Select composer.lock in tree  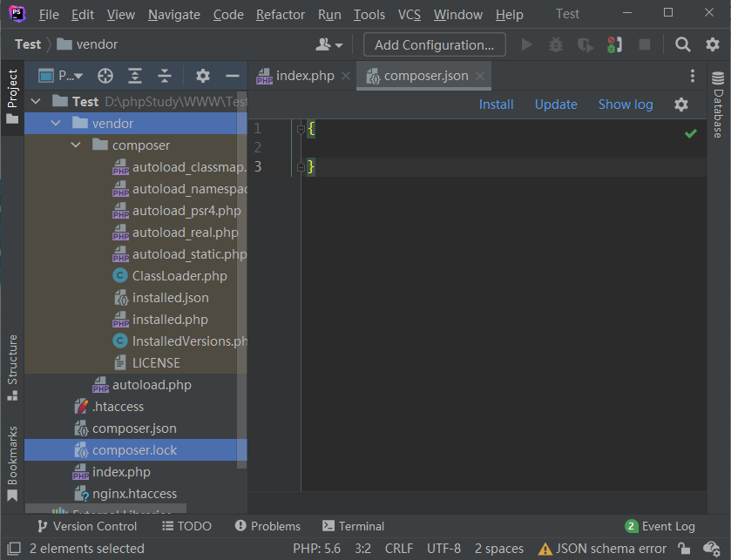coord(136,450)
